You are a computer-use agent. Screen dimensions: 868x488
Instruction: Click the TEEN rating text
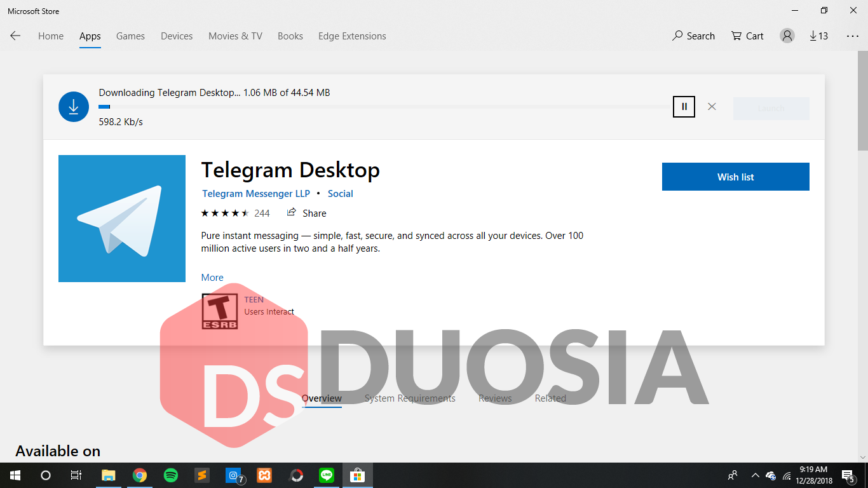click(254, 300)
